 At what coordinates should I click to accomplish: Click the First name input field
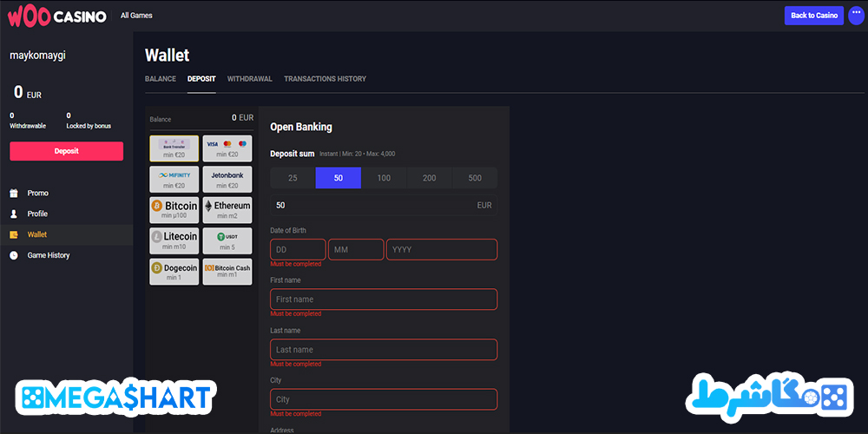[x=384, y=299]
